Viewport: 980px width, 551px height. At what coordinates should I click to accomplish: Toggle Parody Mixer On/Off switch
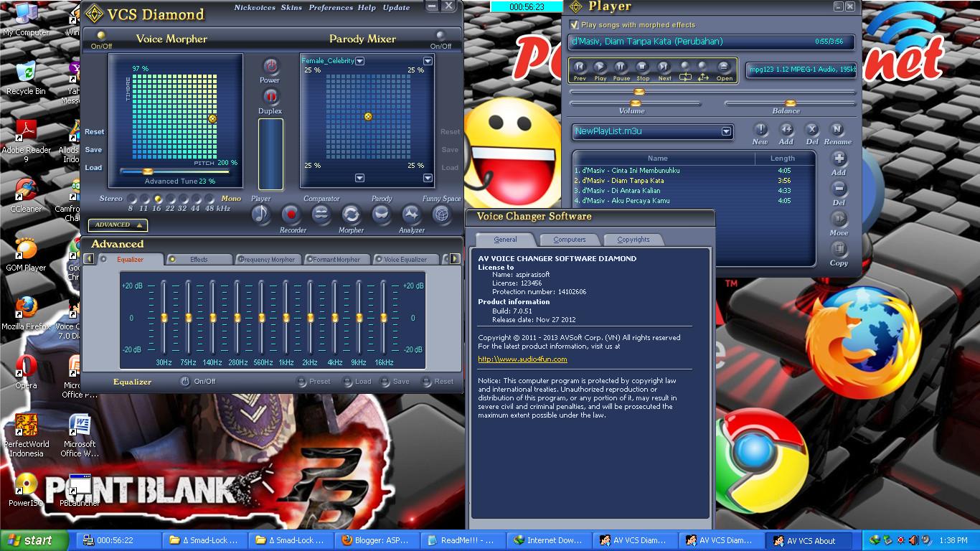(440, 34)
